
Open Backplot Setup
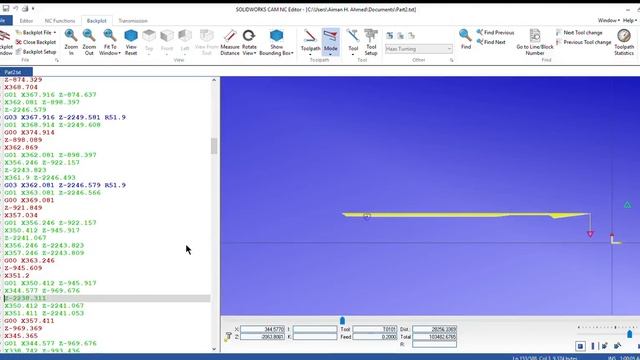(x=36, y=52)
